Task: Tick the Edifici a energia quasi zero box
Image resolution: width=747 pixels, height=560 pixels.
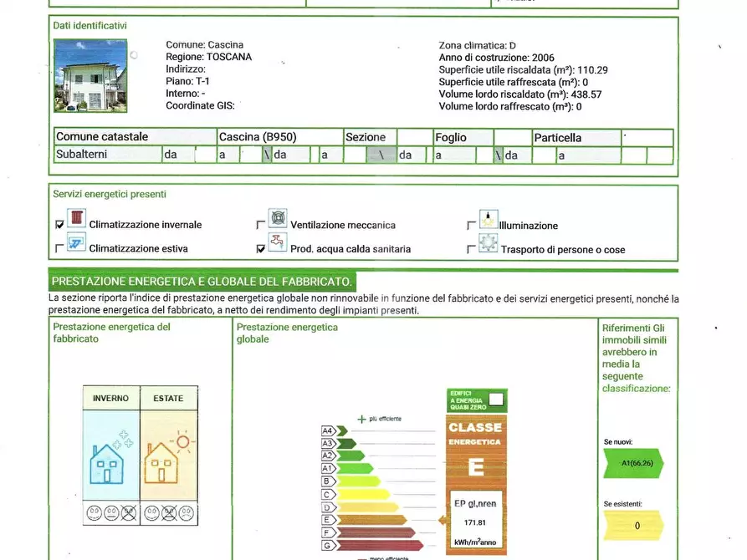Action: (x=496, y=400)
